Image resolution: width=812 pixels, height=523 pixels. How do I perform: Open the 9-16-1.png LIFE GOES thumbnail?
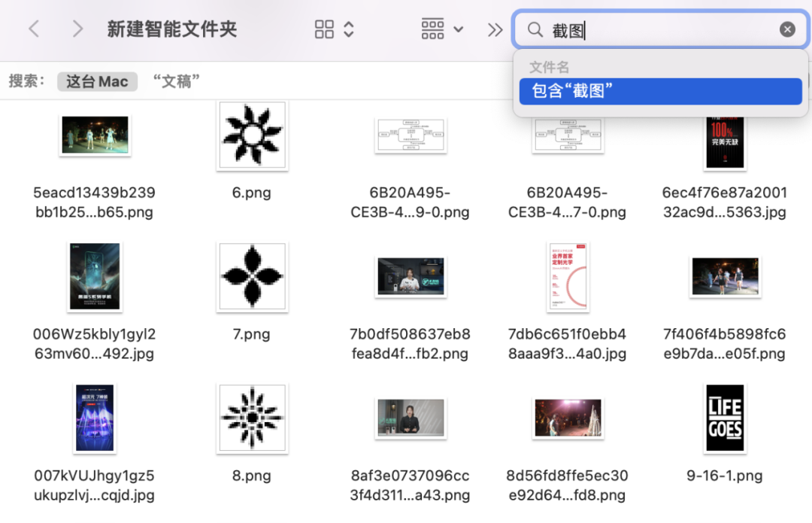pyautogui.click(x=724, y=418)
